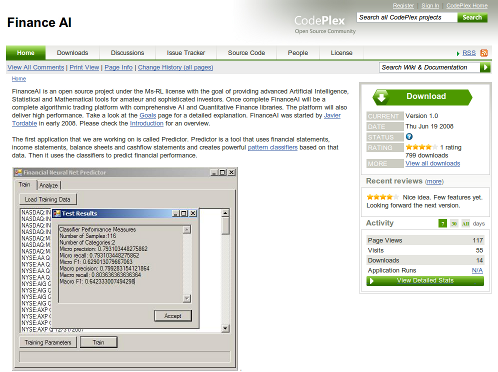498x372 pixels.
Task: Open the Goals page link
Action: 148,116
